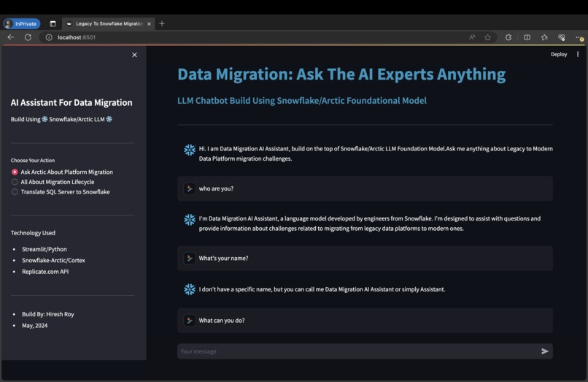Open a new browser tab
Screen dimensions: 588x382
(x=162, y=23)
